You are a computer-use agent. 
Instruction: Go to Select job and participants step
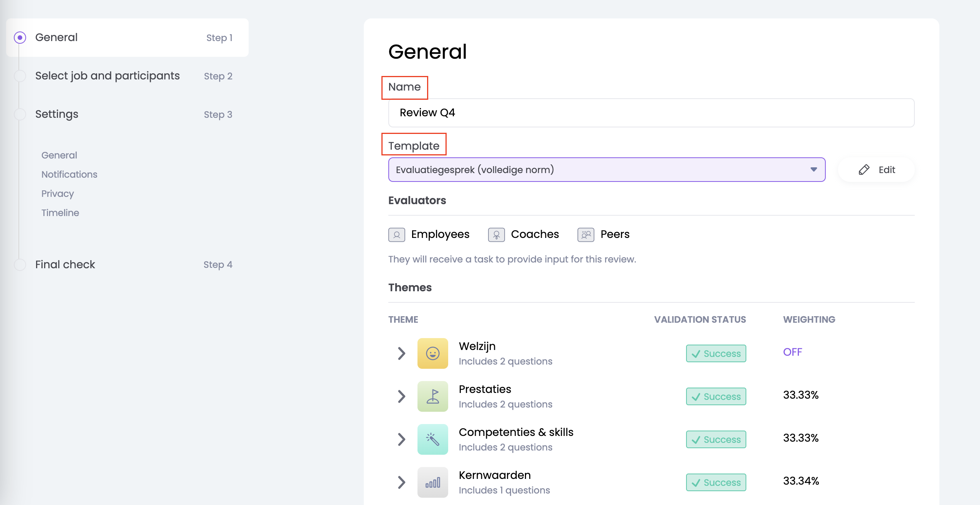(107, 76)
